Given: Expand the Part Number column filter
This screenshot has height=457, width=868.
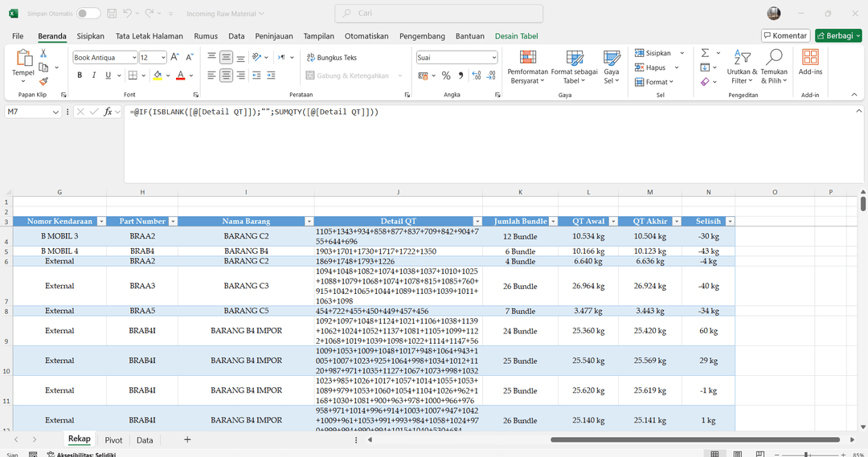Looking at the screenshot, I should 172,221.
